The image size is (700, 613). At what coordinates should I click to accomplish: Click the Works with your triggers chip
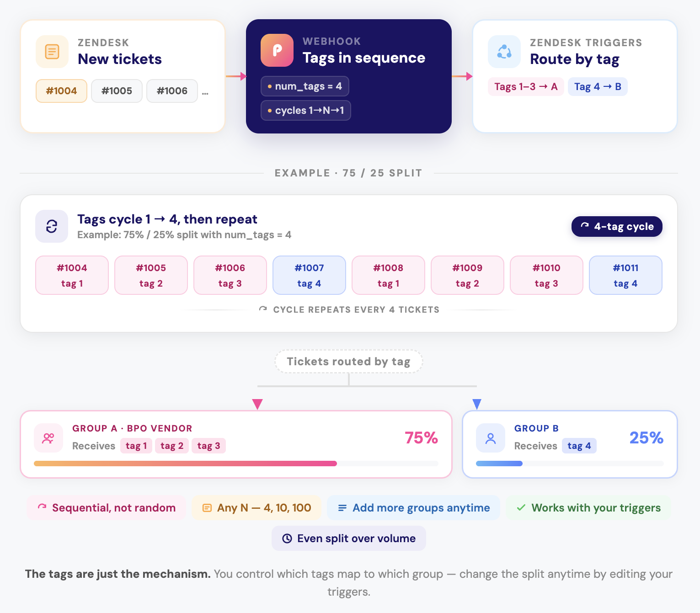click(x=588, y=508)
